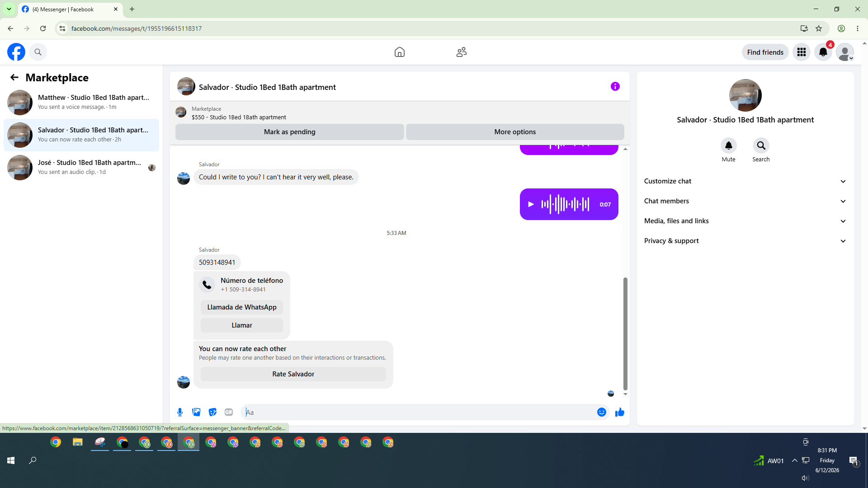Open Salvador's large listing thumbnail
The image size is (868, 488).
tap(745, 95)
